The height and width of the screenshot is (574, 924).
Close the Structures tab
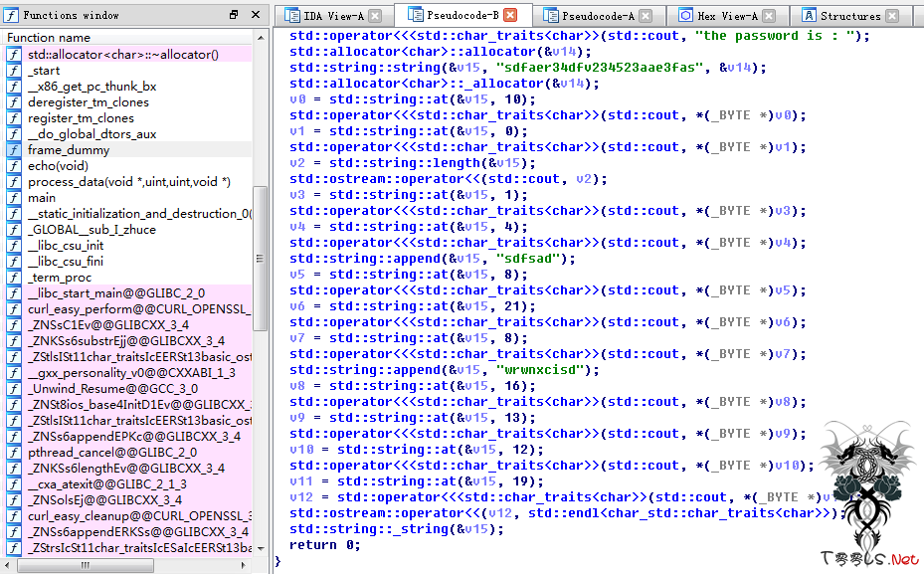pyautogui.click(x=892, y=16)
